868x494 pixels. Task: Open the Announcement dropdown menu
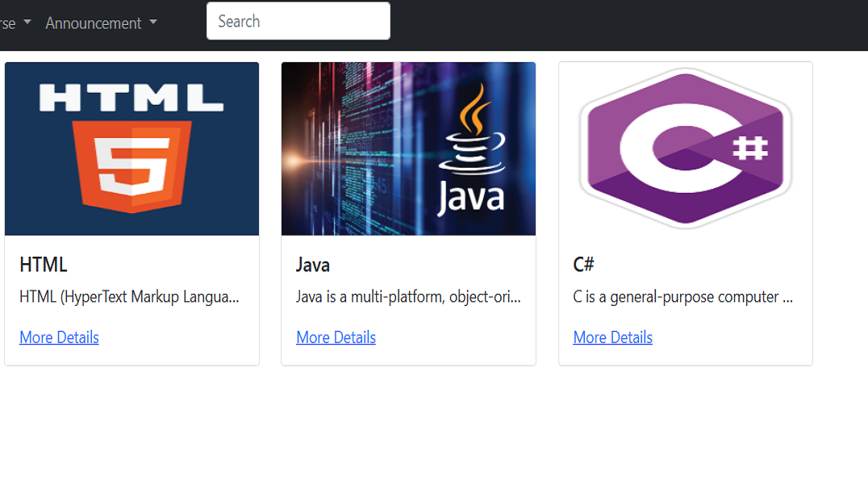101,23
